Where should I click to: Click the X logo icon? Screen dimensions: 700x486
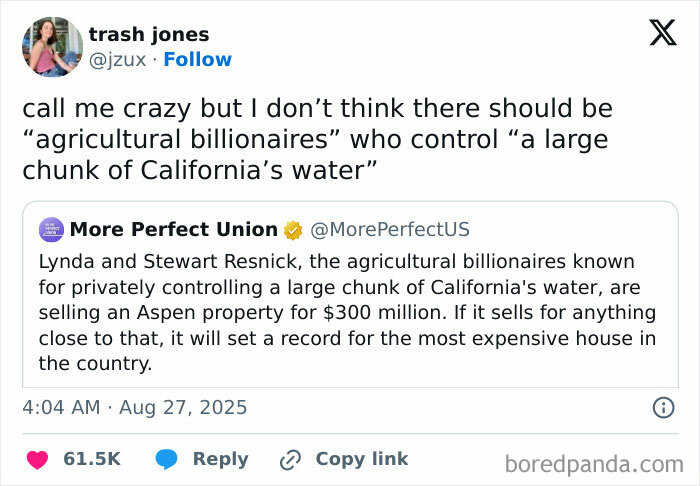[662, 35]
